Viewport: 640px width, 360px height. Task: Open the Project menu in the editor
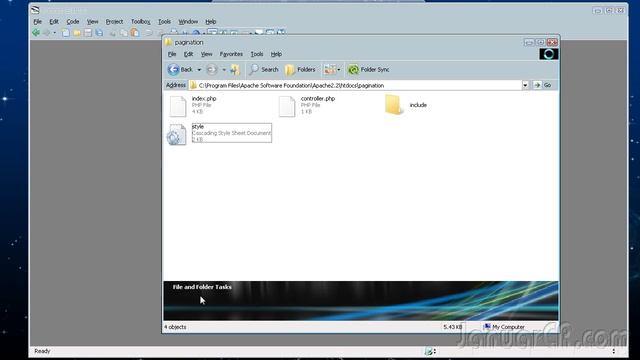click(114, 22)
